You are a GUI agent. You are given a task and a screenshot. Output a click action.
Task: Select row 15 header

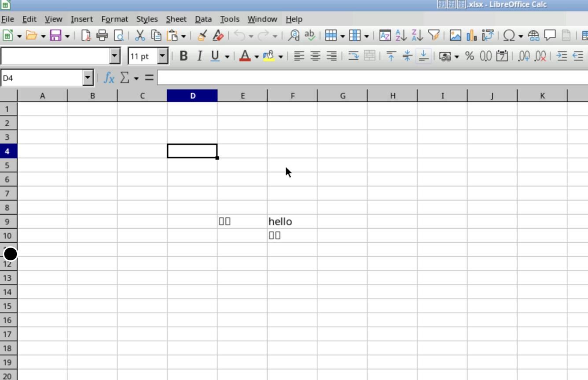7,306
